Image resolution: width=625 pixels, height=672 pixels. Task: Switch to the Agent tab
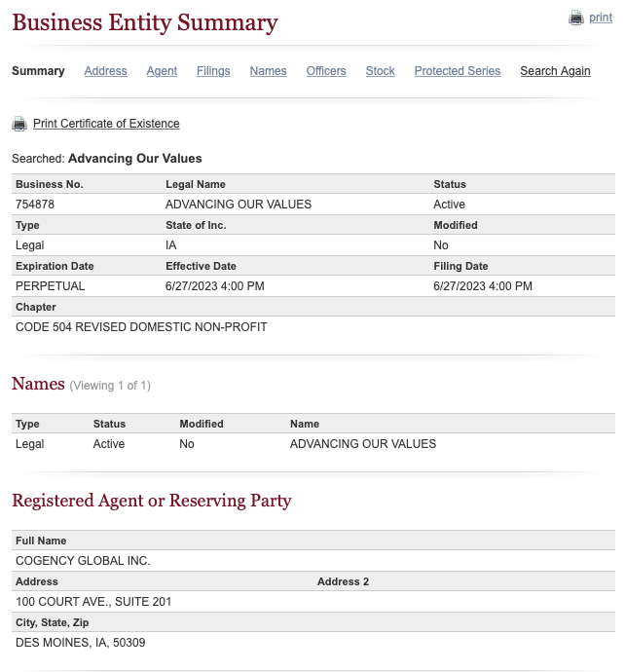162,71
